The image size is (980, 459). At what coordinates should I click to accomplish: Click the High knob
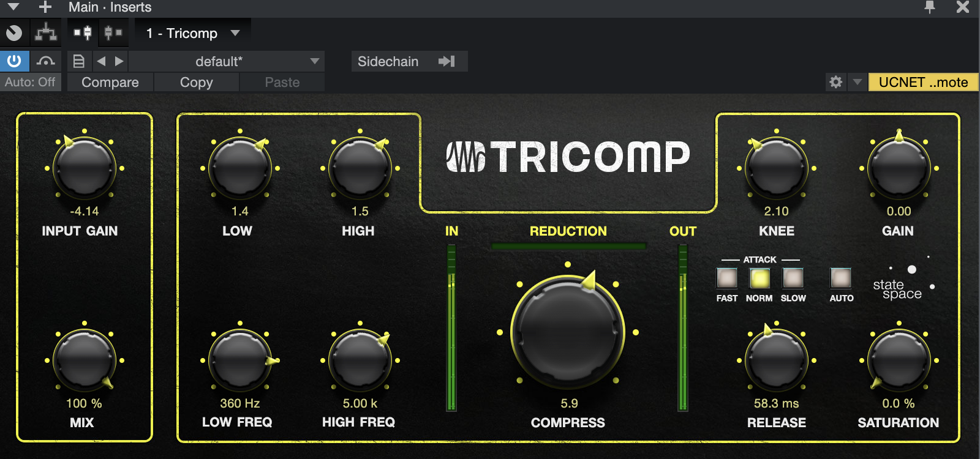click(360, 168)
